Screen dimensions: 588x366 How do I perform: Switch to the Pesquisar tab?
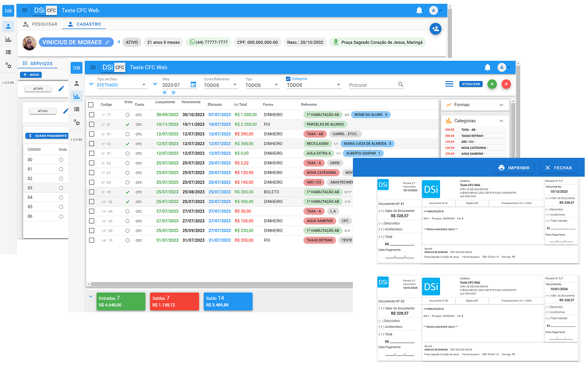click(40, 24)
